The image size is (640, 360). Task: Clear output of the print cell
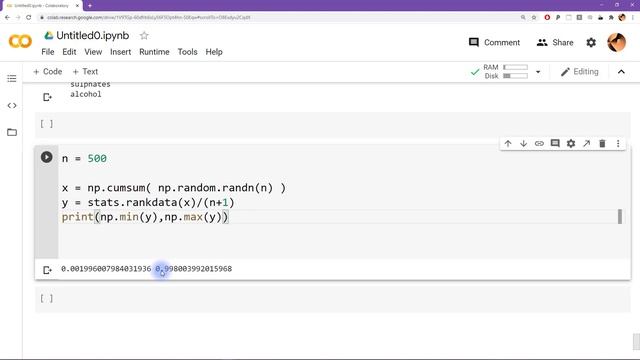click(x=47, y=270)
